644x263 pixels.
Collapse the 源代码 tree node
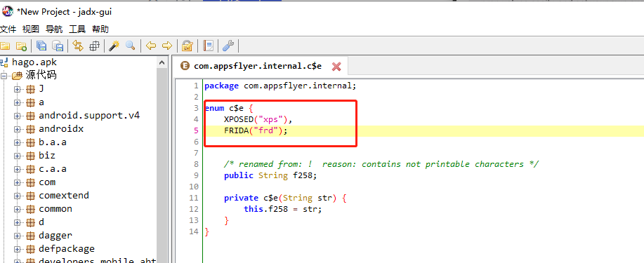4,76
